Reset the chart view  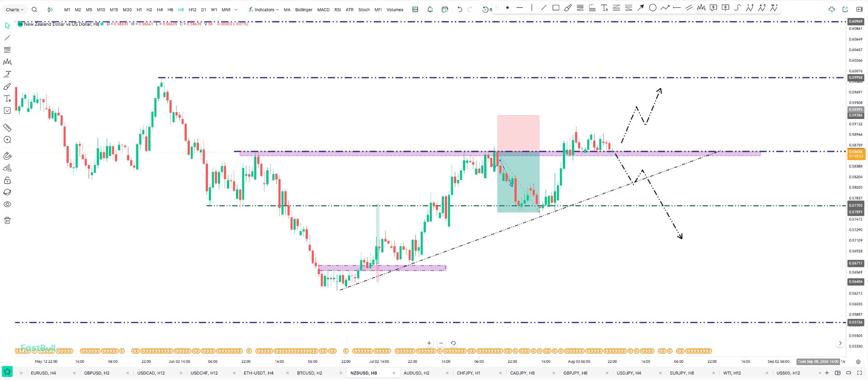click(453, 343)
